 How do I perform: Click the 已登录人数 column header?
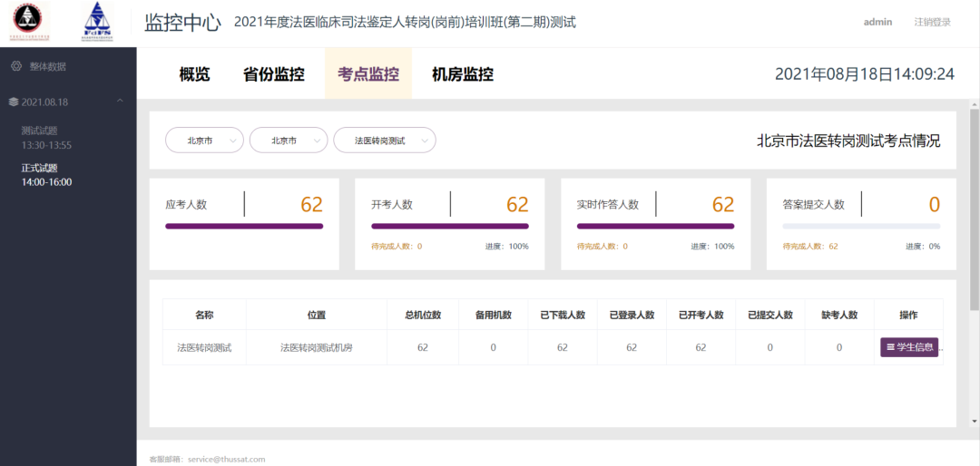pyautogui.click(x=632, y=315)
